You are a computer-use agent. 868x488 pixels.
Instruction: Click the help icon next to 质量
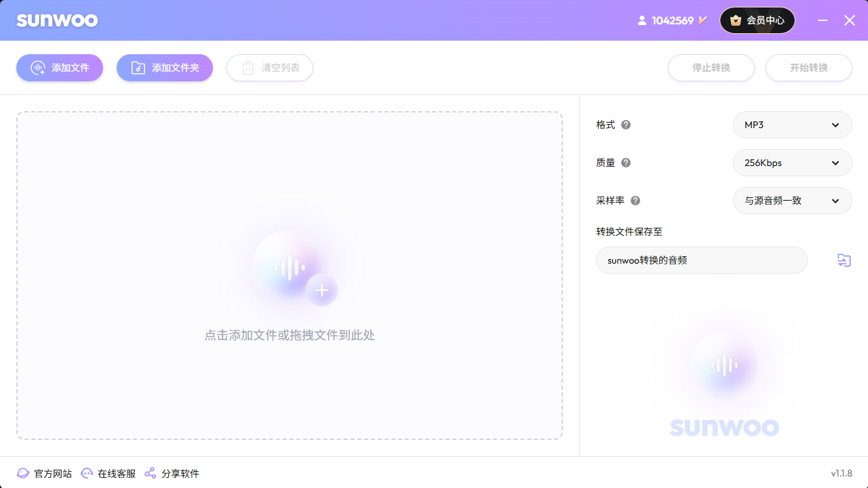[626, 163]
